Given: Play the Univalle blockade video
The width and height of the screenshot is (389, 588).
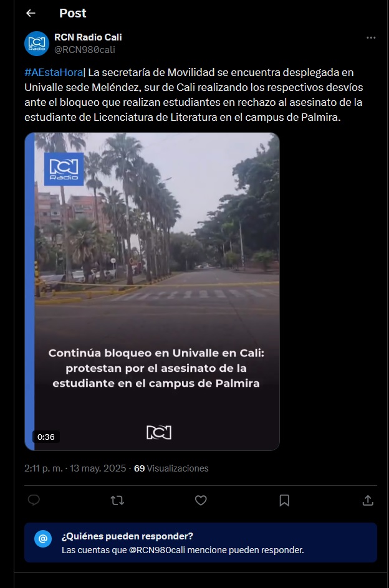Looking at the screenshot, I should (x=152, y=292).
